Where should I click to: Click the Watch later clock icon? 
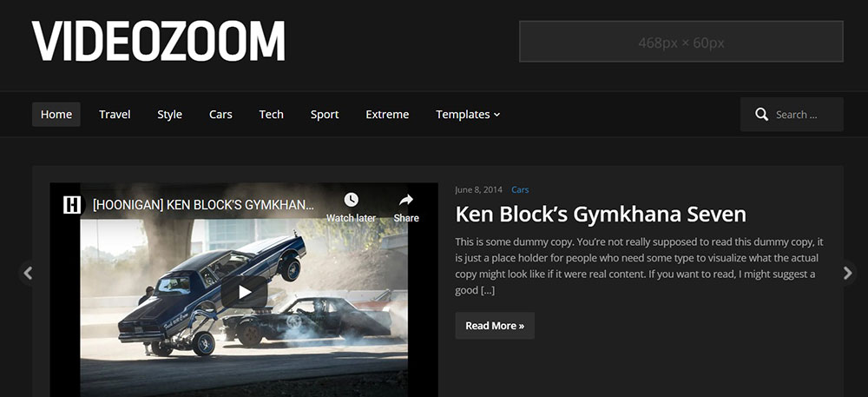pyautogui.click(x=351, y=200)
